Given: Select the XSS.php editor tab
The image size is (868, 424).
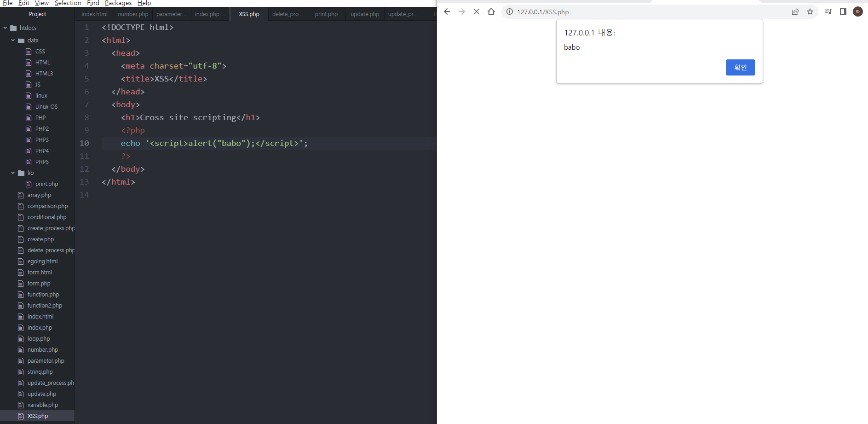Looking at the screenshot, I should point(249,14).
